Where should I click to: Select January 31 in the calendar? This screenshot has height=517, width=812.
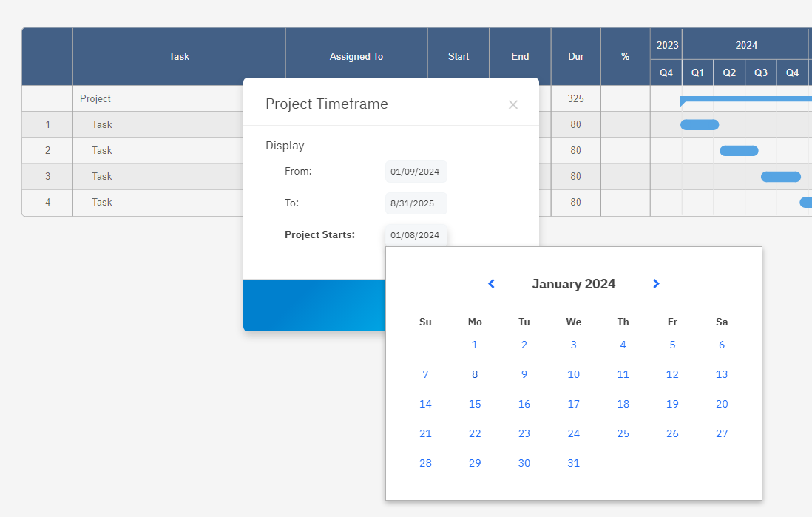click(573, 463)
